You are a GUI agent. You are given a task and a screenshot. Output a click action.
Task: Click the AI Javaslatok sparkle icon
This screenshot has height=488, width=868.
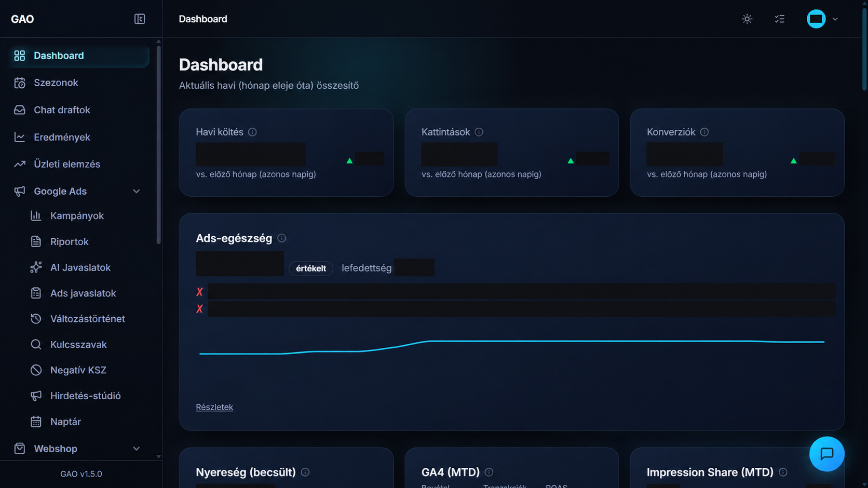point(36,267)
